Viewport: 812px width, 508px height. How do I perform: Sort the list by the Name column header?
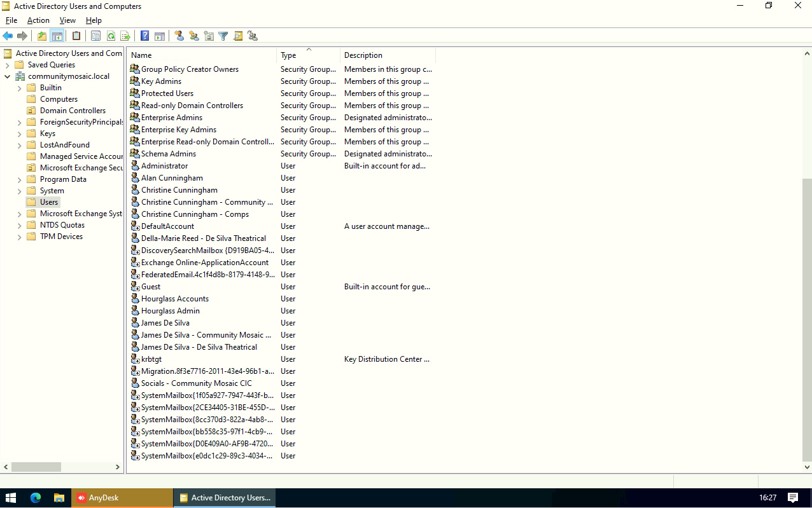coord(202,55)
